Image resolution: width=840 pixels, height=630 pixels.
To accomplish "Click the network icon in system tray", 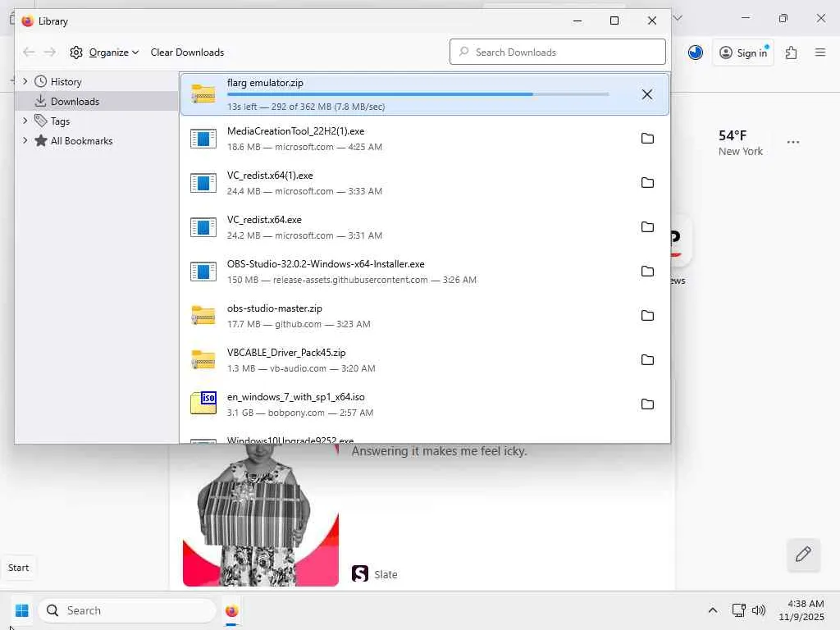I will (x=739, y=610).
